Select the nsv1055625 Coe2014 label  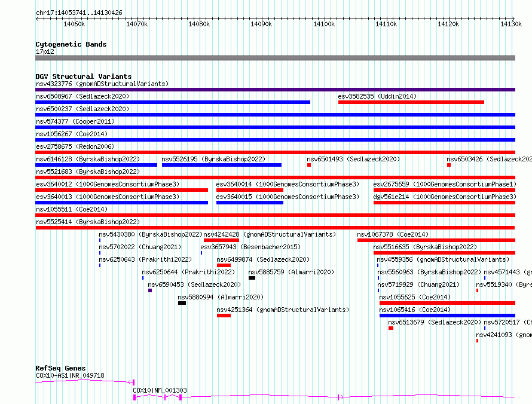(415, 297)
